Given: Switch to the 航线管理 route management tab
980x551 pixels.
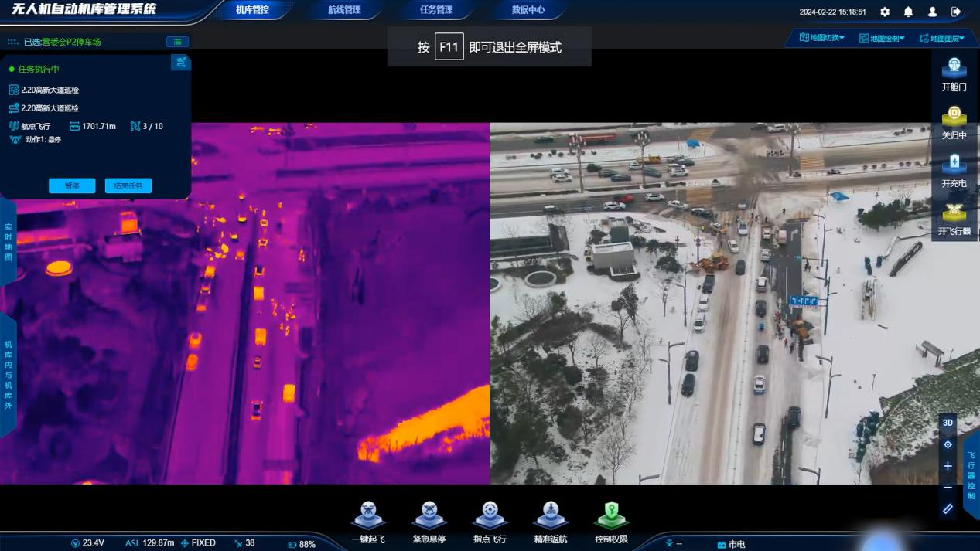Looking at the screenshot, I should point(344,10).
